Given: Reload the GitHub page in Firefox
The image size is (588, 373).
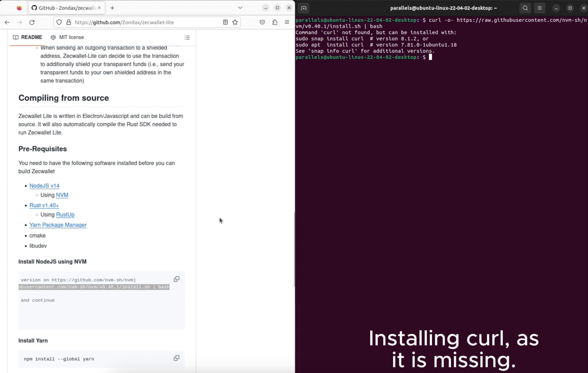Looking at the screenshot, I should [32, 22].
